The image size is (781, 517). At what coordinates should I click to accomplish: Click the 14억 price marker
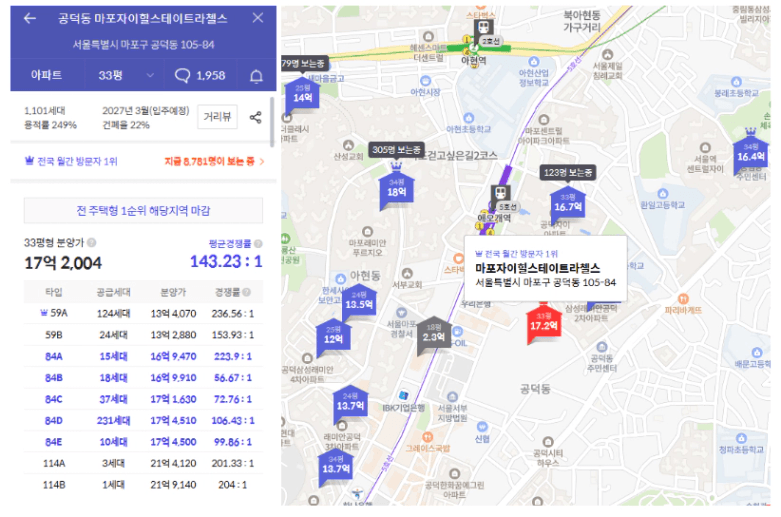pyautogui.click(x=302, y=95)
